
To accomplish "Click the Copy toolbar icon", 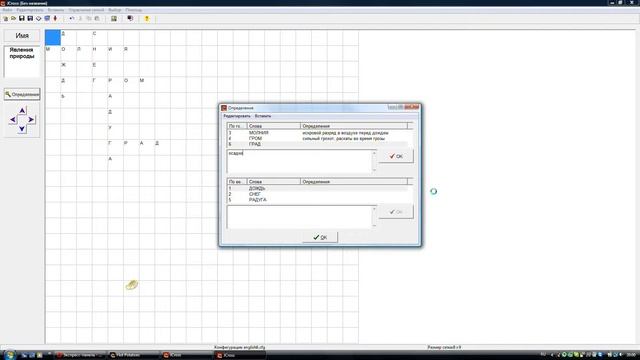I will click(x=89, y=19).
